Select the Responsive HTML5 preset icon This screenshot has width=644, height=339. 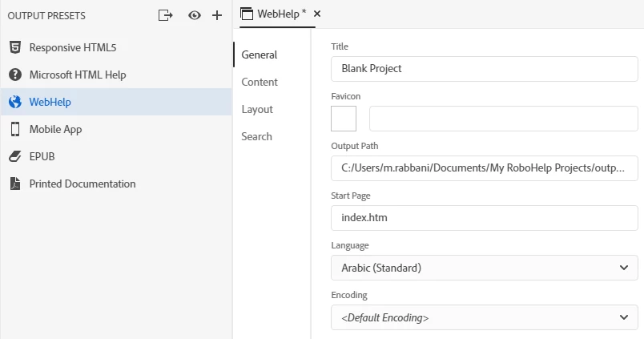(x=15, y=47)
